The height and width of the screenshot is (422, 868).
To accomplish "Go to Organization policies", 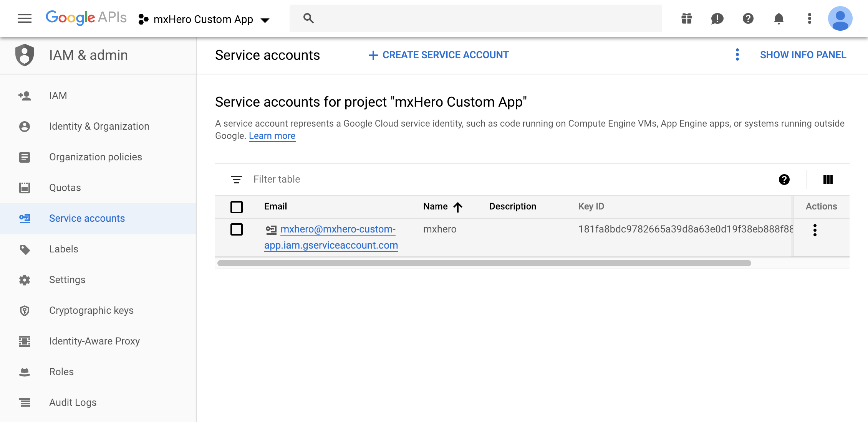I will (98, 157).
